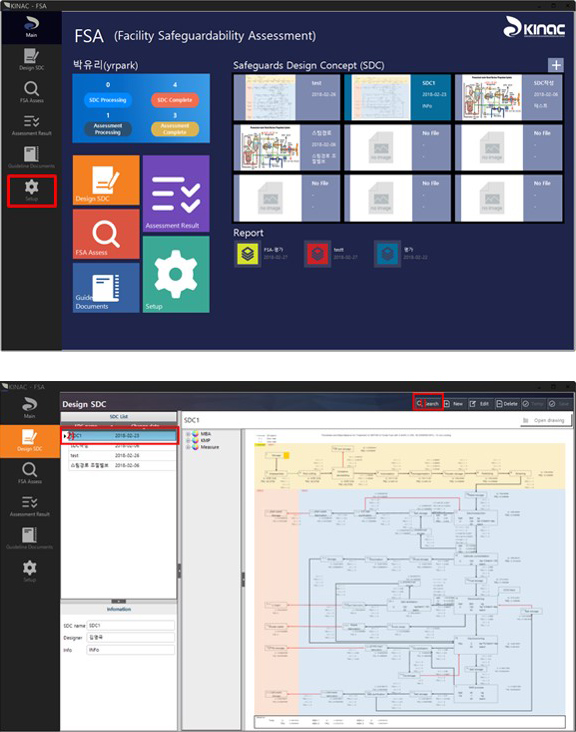Expand the KMP tree node
The height and width of the screenshot is (732, 576).
[x=188, y=440]
